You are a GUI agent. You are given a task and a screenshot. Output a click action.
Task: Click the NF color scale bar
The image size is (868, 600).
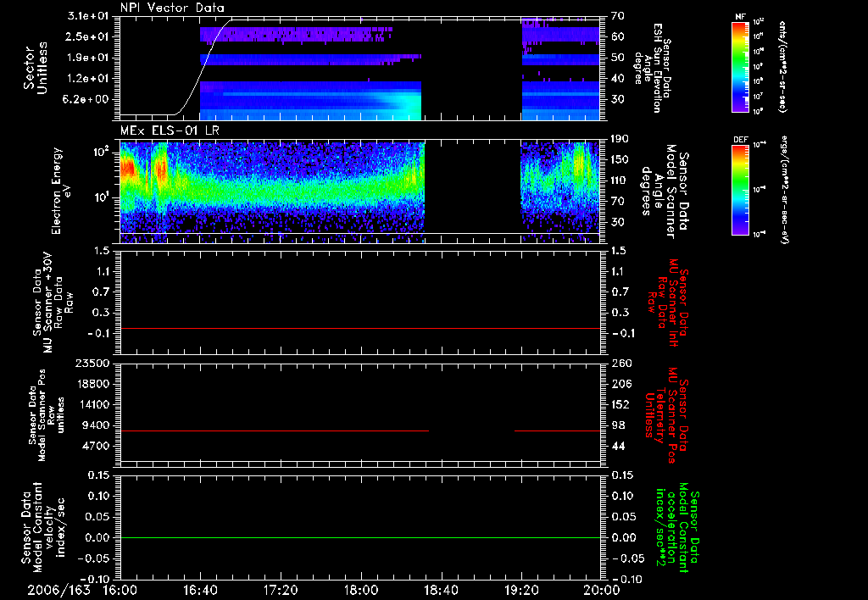(x=741, y=67)
